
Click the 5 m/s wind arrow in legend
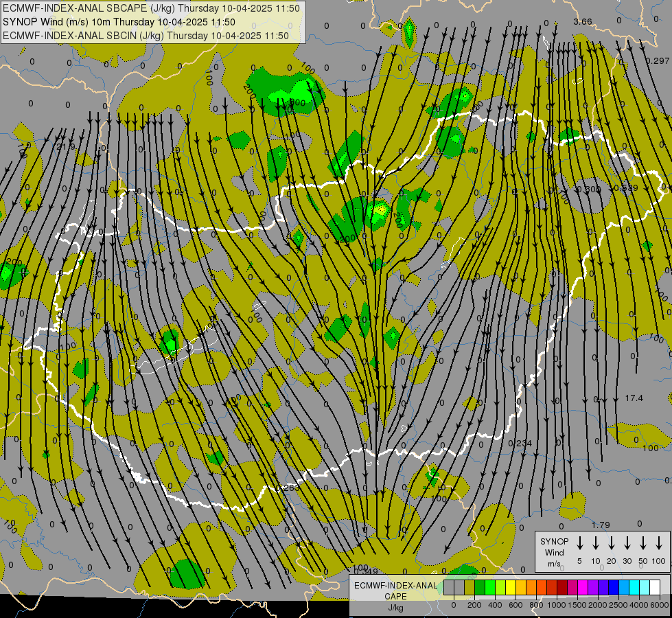click(x=579, y=542)
